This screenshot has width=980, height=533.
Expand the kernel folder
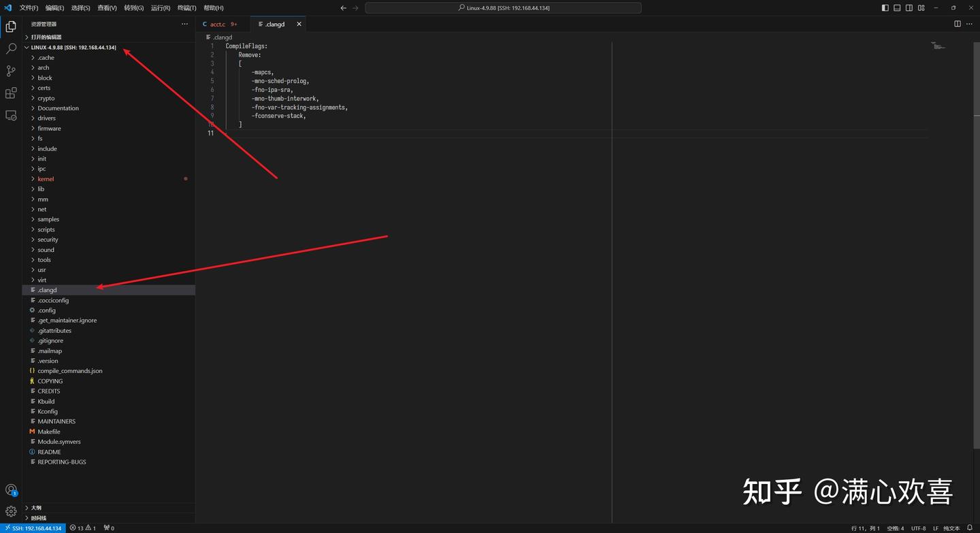45,178
